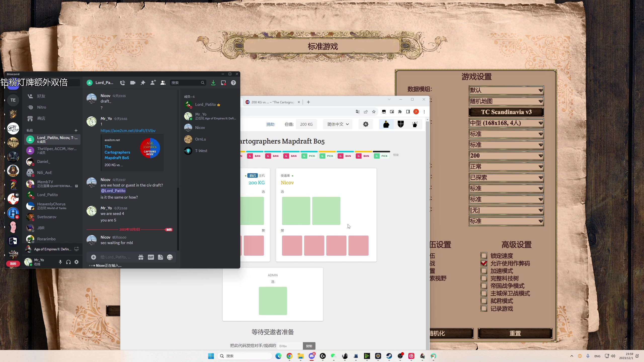Add friends to the group DM
The height and width of the screenshot is (362, 644).
153,83
